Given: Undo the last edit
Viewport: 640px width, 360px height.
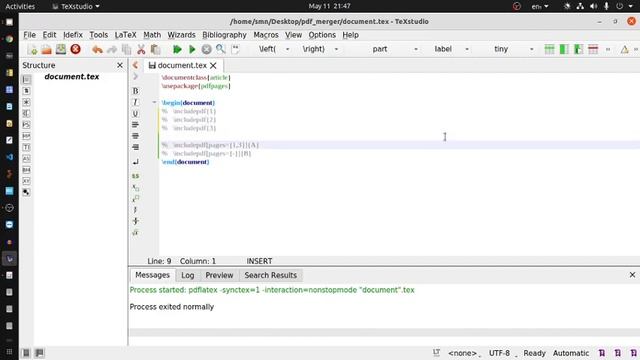Looking at the screenshot, I should tap(97, 49).
